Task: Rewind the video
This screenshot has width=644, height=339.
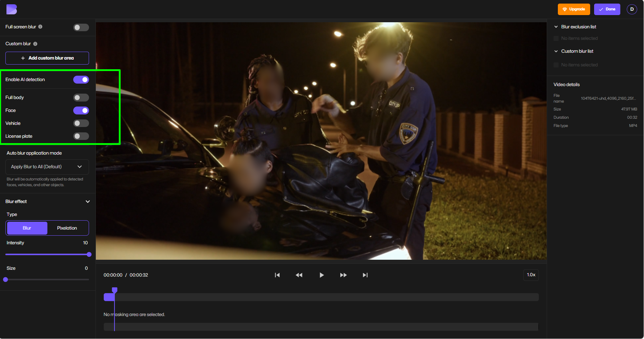Action: 299,275
